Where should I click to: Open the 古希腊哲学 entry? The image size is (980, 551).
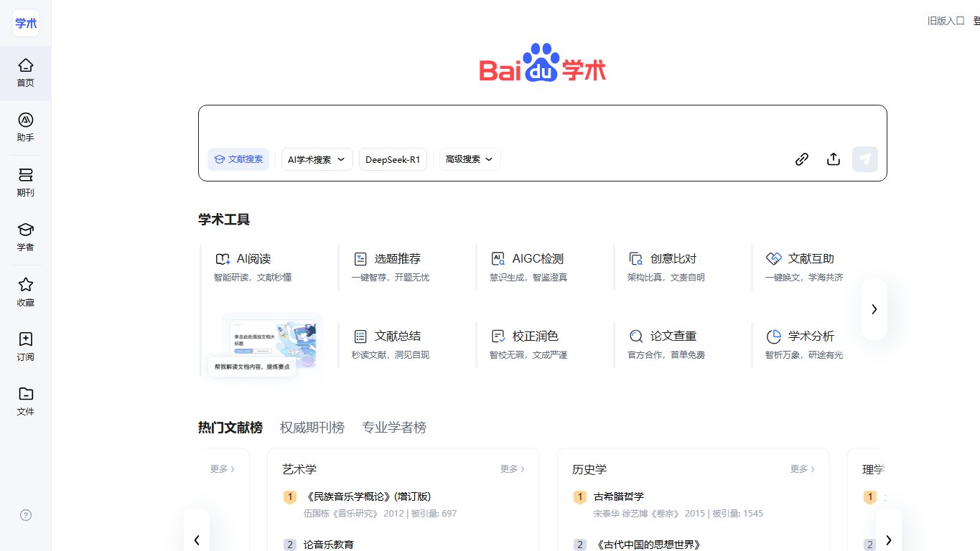(619, 496)
